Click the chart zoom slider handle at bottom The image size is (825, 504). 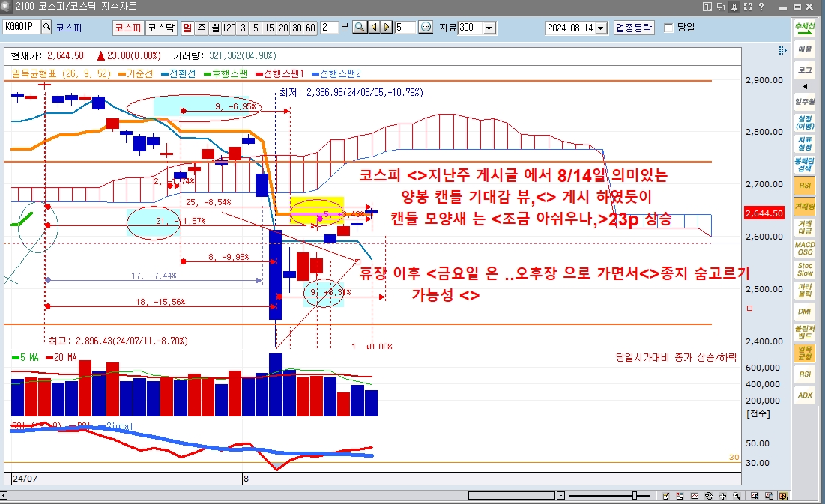(635, 496)
